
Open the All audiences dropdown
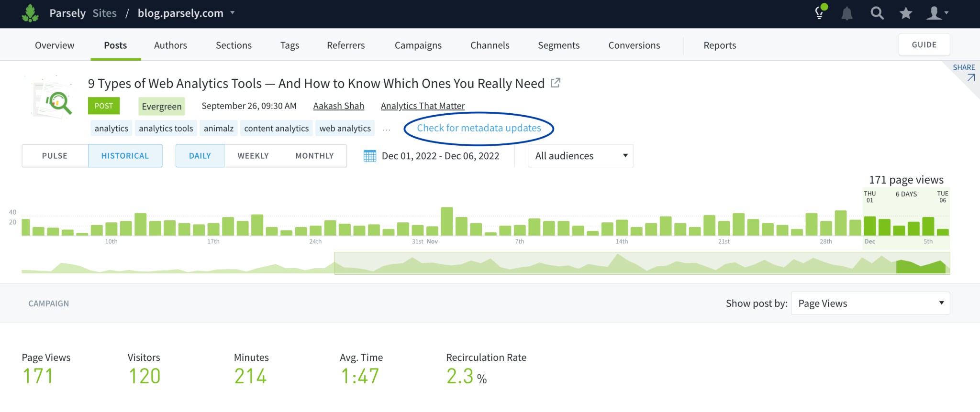click(x=580, y=156)
